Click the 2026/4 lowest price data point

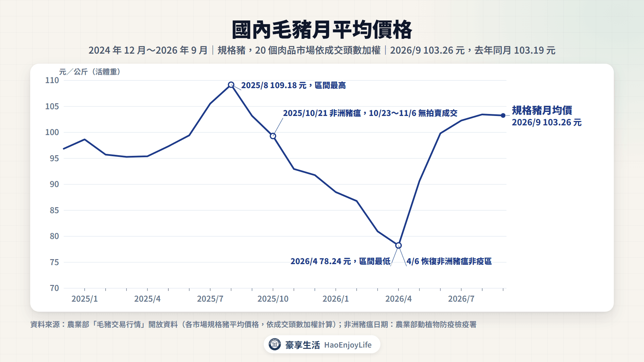tap(398, 246)
